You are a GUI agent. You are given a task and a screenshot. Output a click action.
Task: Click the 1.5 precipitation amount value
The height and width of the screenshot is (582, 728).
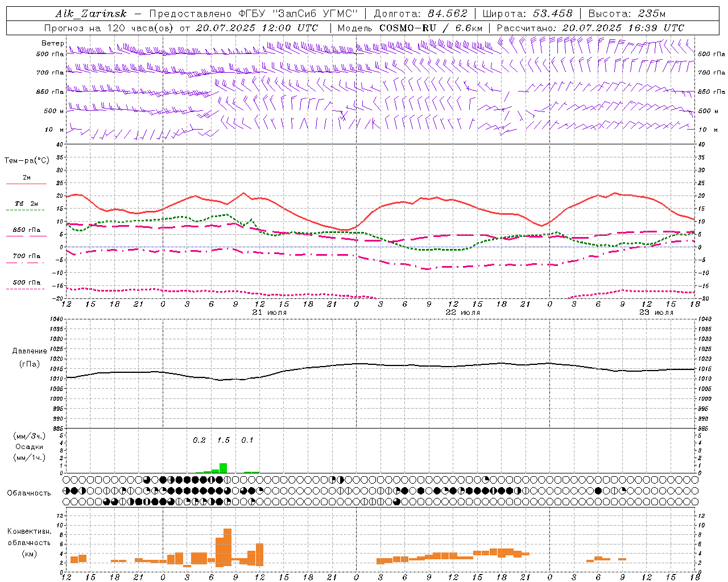[x=224, y=440]
